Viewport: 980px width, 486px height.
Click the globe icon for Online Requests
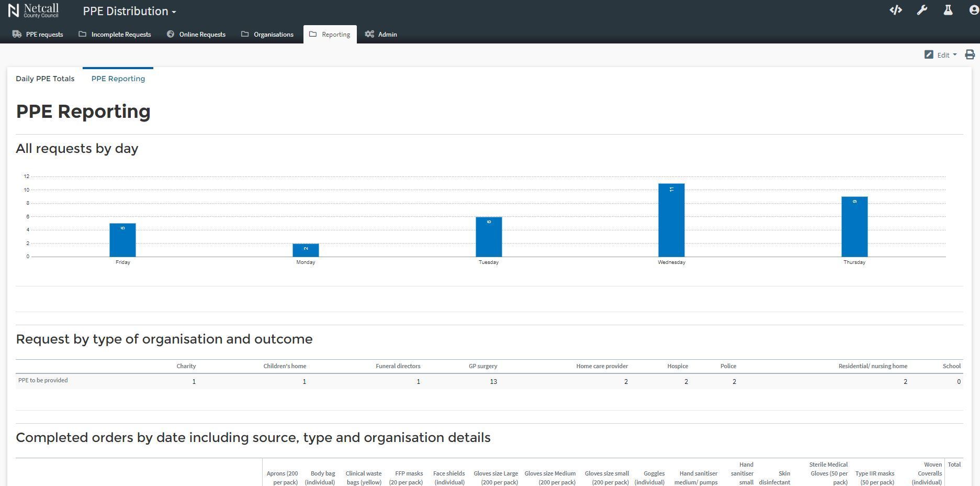pyautogui.click(x=171, y=35)
